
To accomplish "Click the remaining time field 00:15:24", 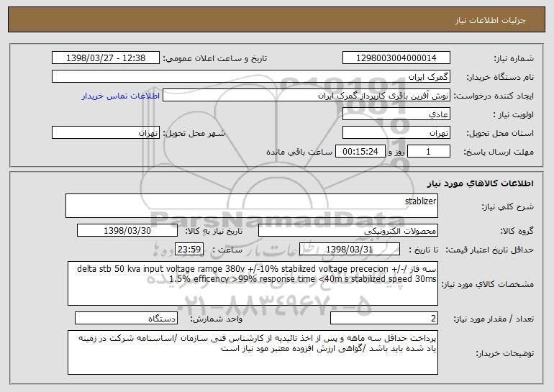I will click(360, 151).
